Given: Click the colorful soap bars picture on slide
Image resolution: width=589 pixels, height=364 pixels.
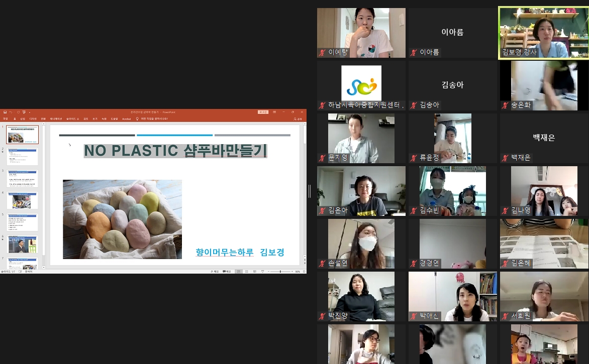Looking at the screenshot, I should pos(123,219).
